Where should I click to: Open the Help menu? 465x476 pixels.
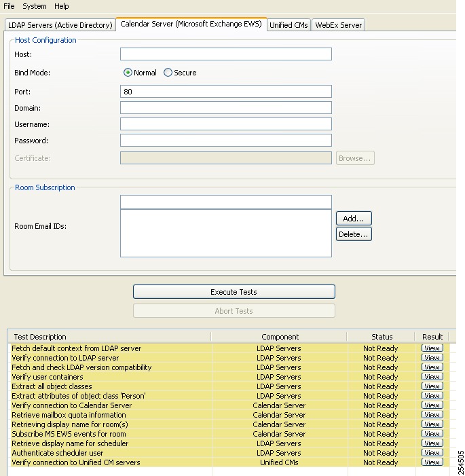tap(62, 6)
